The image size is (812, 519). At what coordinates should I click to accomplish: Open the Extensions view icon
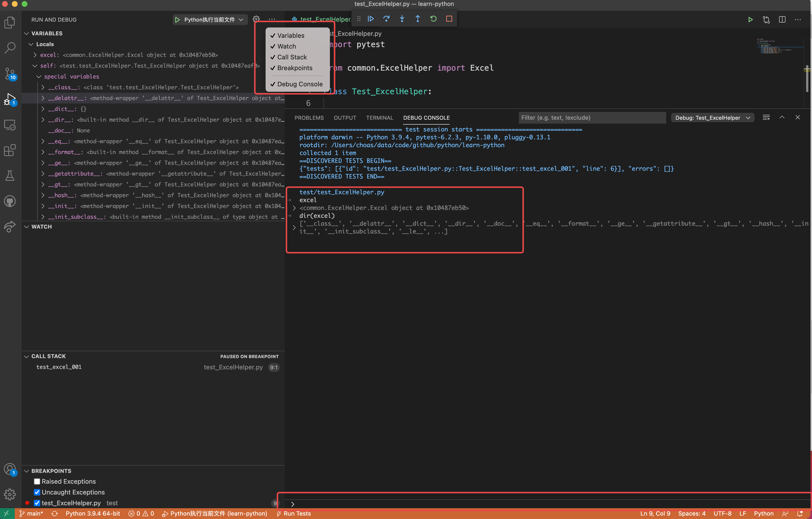10,150
